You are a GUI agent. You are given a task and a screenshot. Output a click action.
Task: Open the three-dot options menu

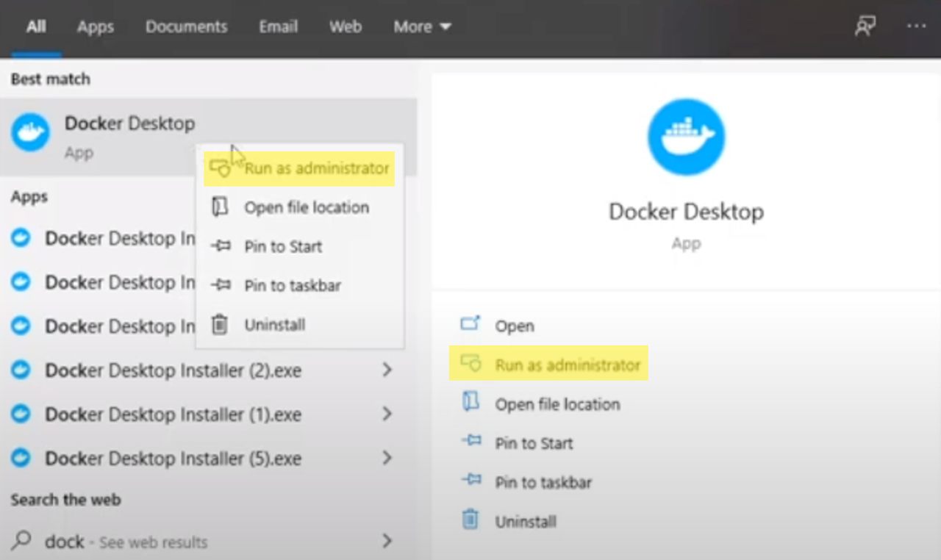pos(916,26)
